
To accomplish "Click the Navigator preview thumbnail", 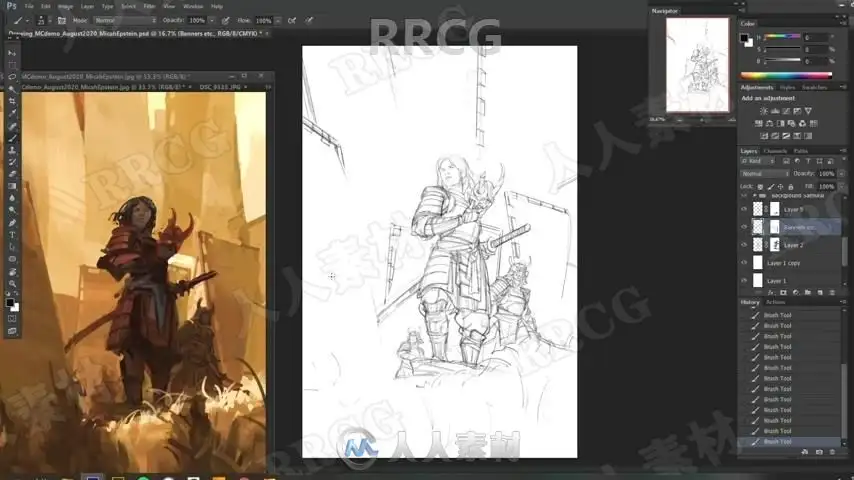I will pyautogui.click(x=697, y=65).
